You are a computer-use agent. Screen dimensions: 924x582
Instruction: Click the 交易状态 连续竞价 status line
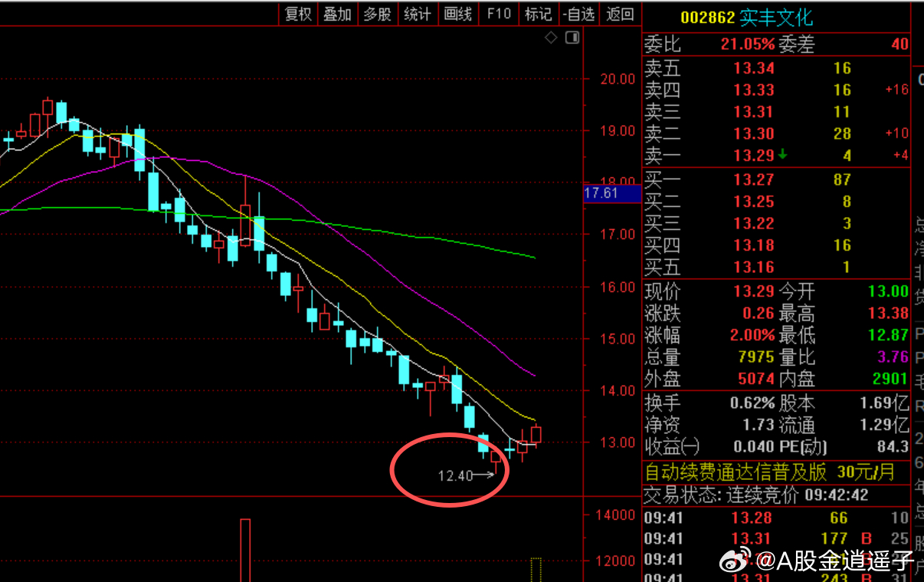[756, 495]
